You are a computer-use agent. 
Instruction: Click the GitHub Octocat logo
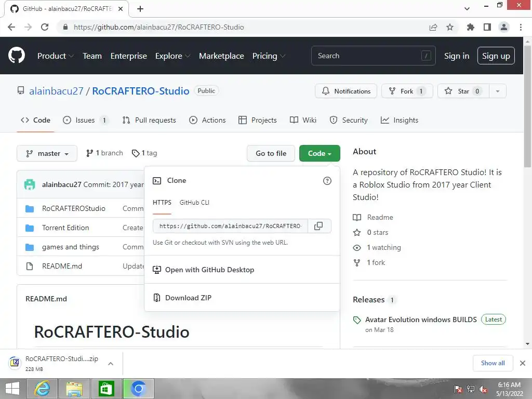click(x=16, y=56)
